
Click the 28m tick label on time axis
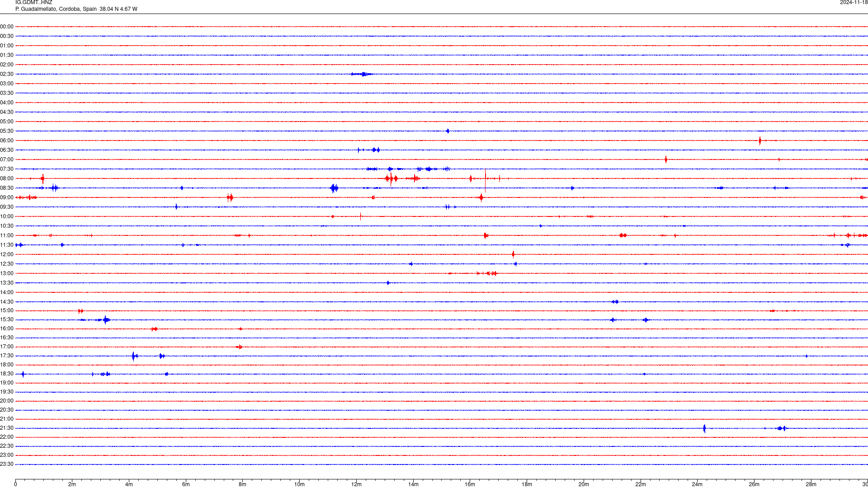(x=811, y=484)
